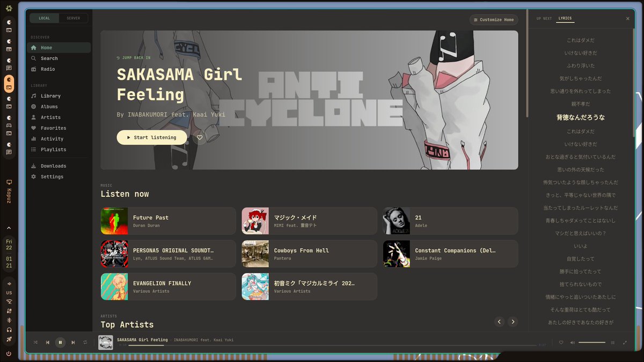Open the マジック・メイド album card

[309, 221]
